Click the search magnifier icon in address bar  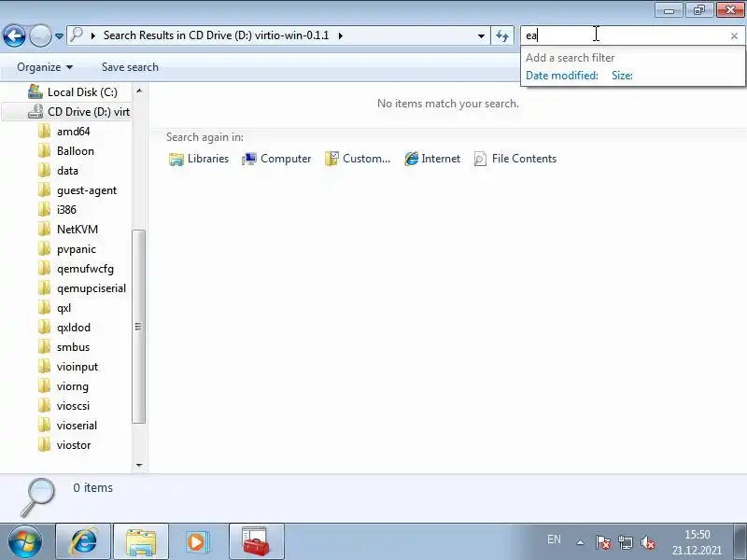(x=77, y=35)
